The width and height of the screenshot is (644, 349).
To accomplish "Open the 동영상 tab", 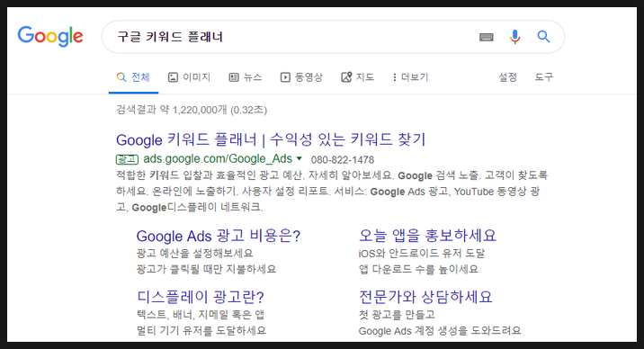I will coord(301,77).
